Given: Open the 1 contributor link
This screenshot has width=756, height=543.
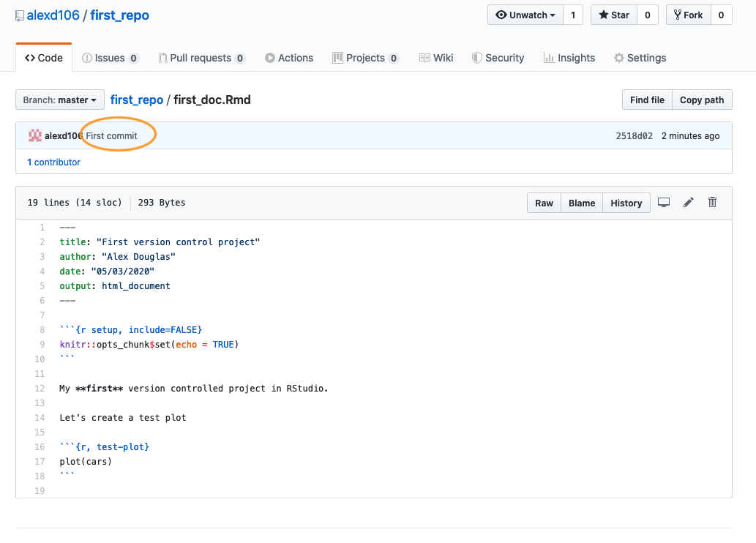Looking at the screenshot, I should pyautogui.click(x=53, y=162).
